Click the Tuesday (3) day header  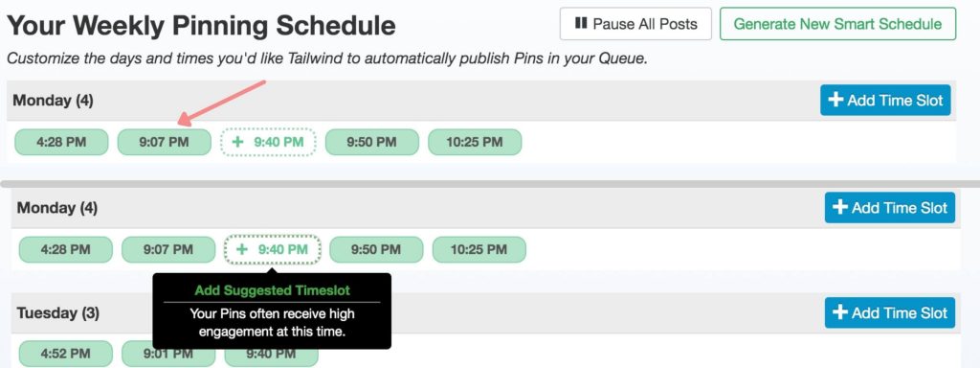58,312
